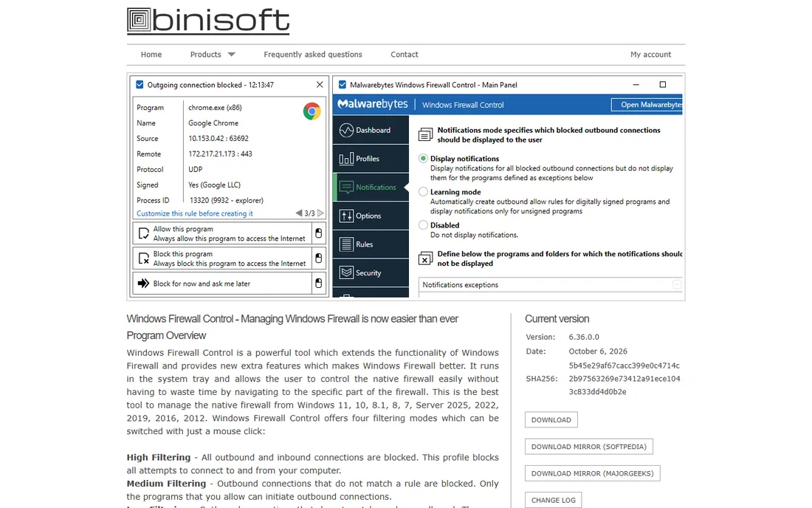
Task: Click DOWNLOAD MIRROR (MAJORGEEKS)
Action: (x=593, y=473)
